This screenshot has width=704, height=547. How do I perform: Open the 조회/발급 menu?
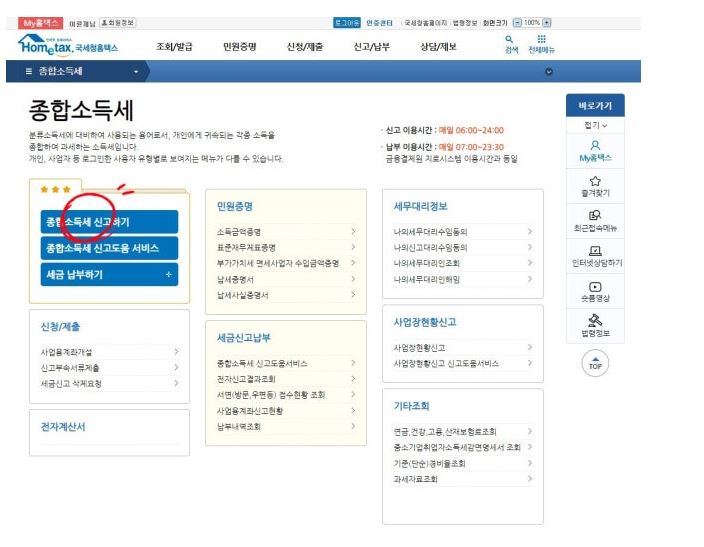tap(174, 46)
